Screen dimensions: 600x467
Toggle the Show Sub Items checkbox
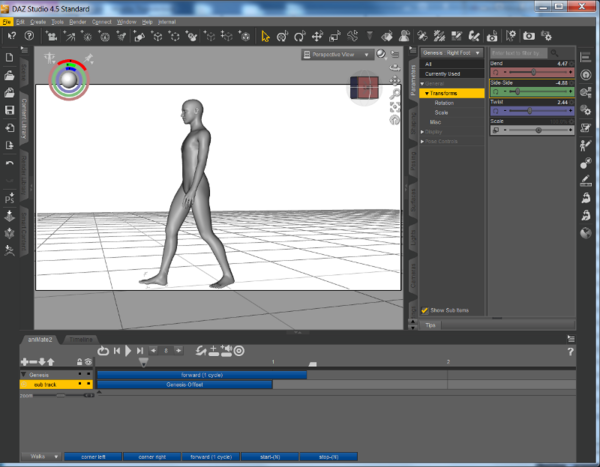425,310
